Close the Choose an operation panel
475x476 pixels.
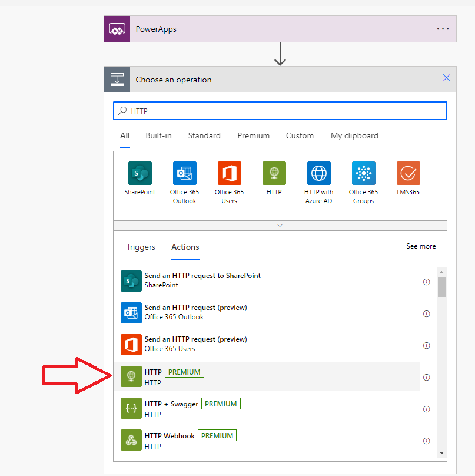click(x=446, y=78)
